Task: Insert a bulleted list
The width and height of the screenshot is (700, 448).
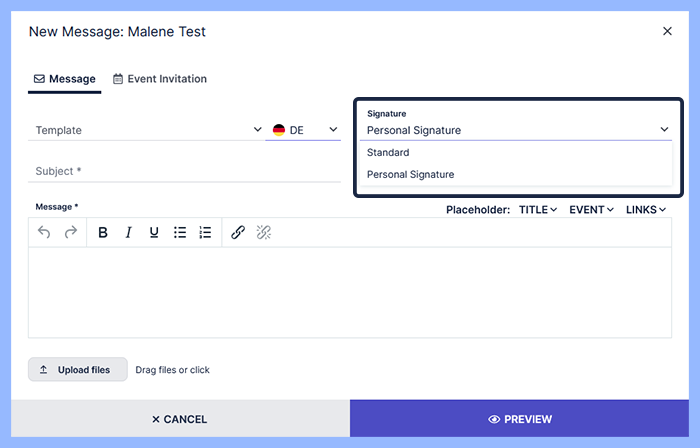Action: click(180, 232)
